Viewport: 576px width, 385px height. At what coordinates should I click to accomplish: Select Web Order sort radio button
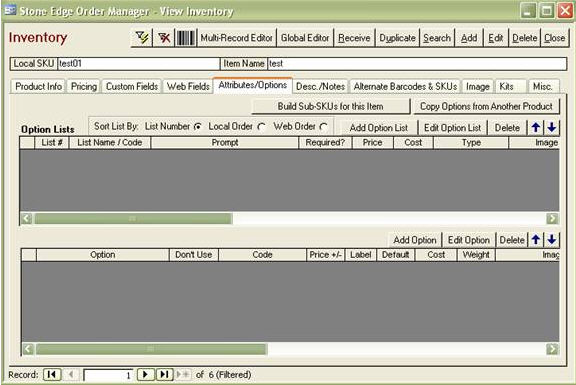pyautogui.click(x=324, y=127)
